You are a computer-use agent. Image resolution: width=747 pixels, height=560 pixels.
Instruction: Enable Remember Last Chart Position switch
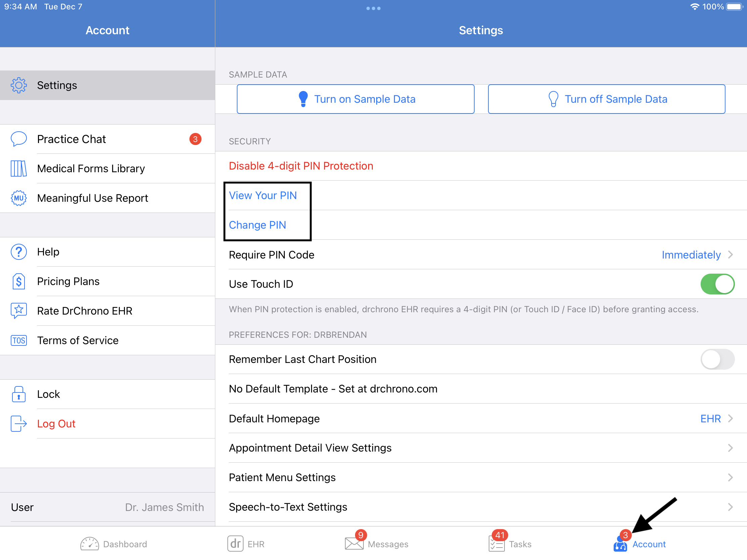[717, 359]
